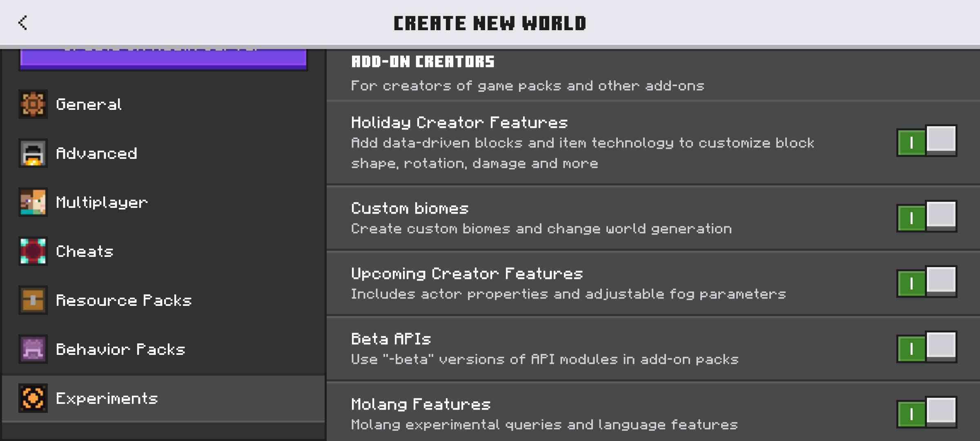Screen dimensions: 980x441
Task: Switch to the Multiplayer tab
Action: coord(163,202)
